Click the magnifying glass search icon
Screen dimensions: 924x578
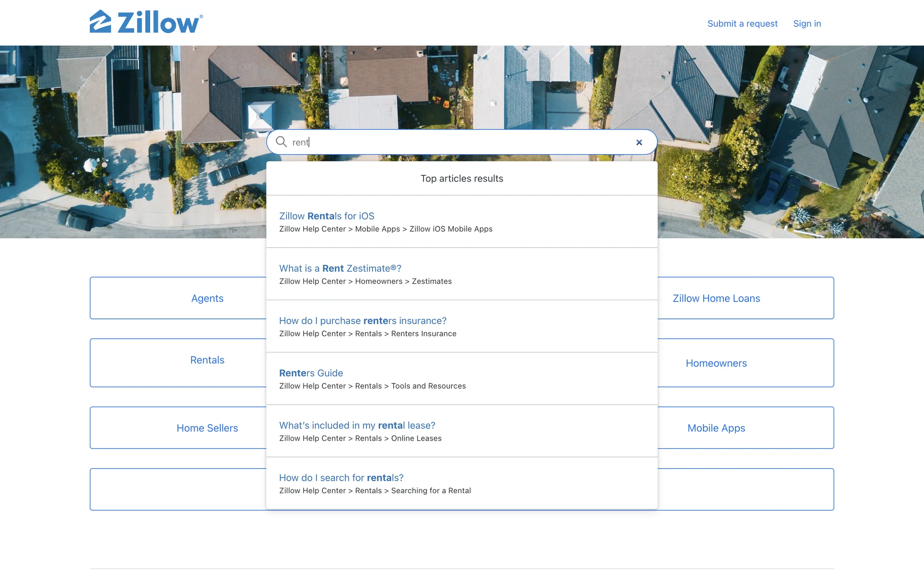[281, 142]
